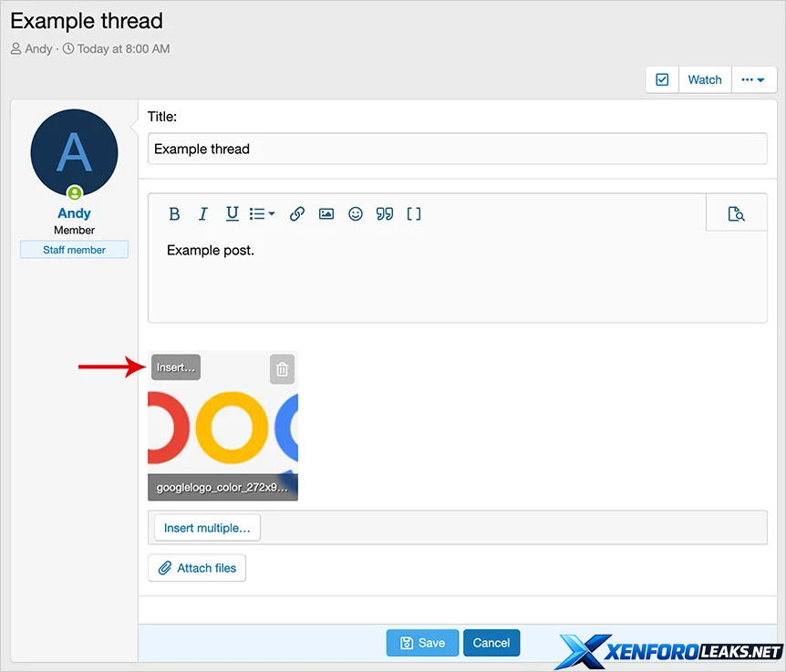This screenshot has width=786, height=672.
Task: Open the more options ellipsis menu
Action: (x=752, y=80)
